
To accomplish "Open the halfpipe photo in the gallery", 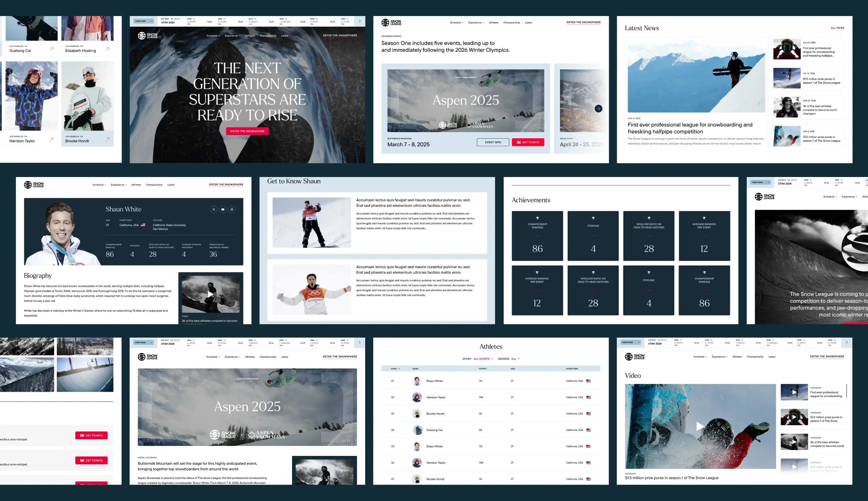I will (85, 374).
